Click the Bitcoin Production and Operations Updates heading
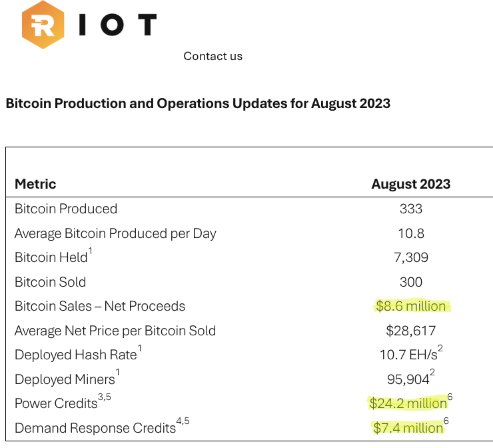Viewport: 493px width, 448px height. [x=198, y=103]
